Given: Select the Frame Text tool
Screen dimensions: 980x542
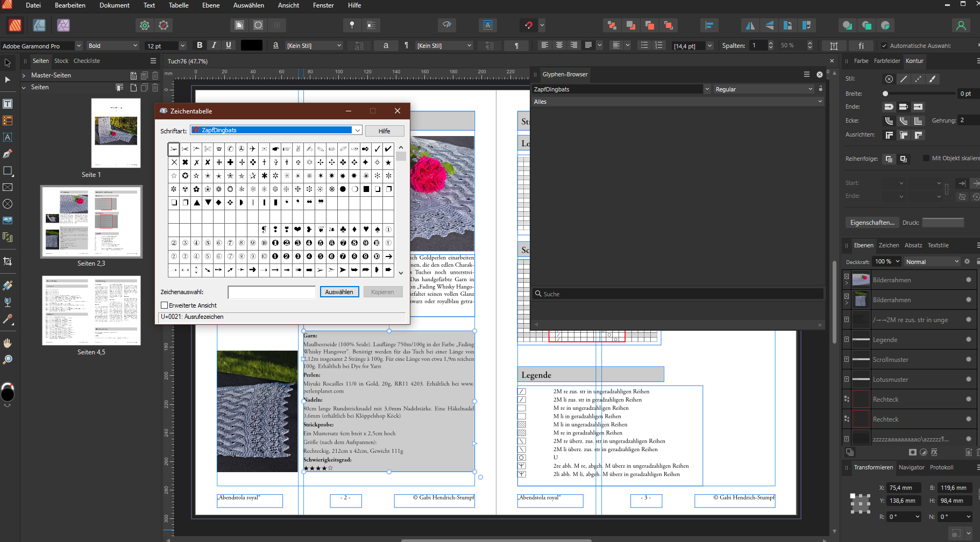Looking at the screenshot, I should (x=8, y=104).
